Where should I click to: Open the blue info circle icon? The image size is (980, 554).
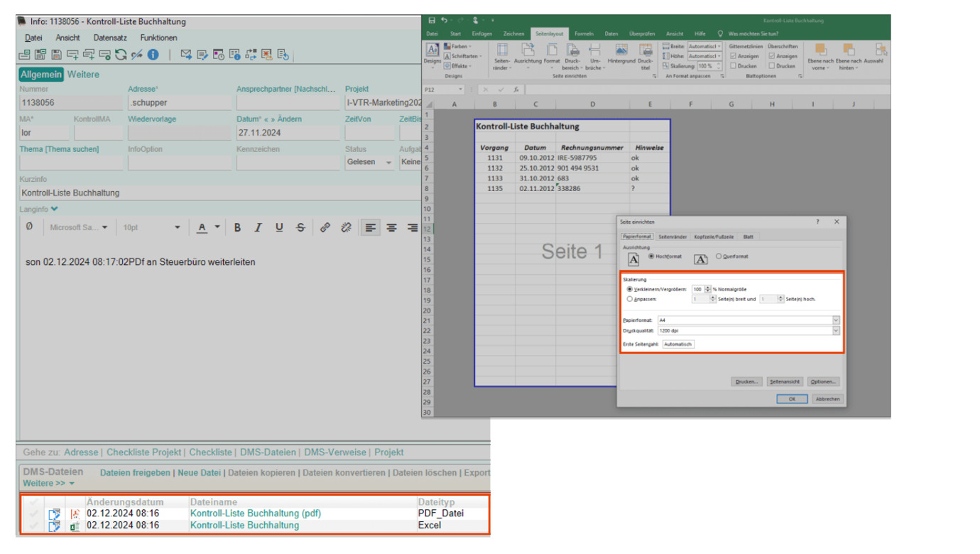pos(153,55)
